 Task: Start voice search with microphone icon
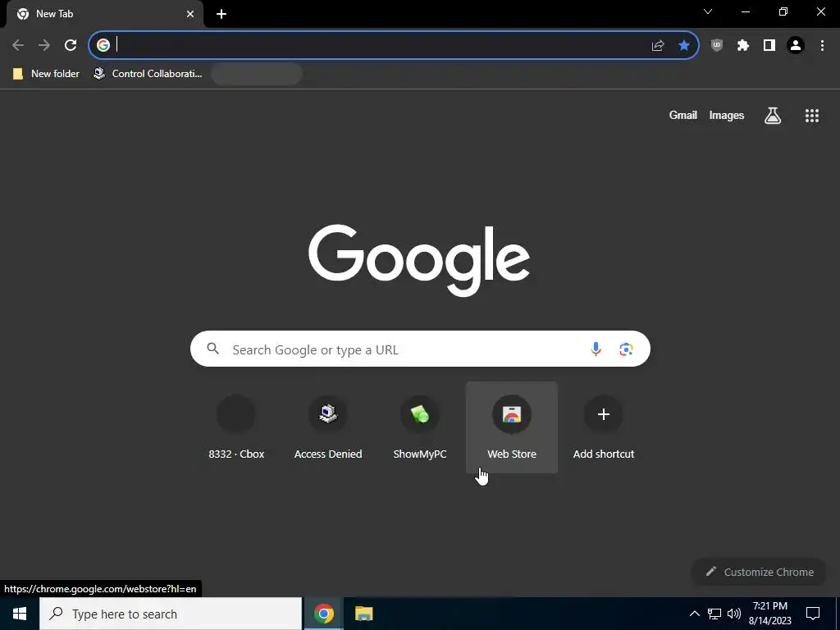tap(596, 349)
